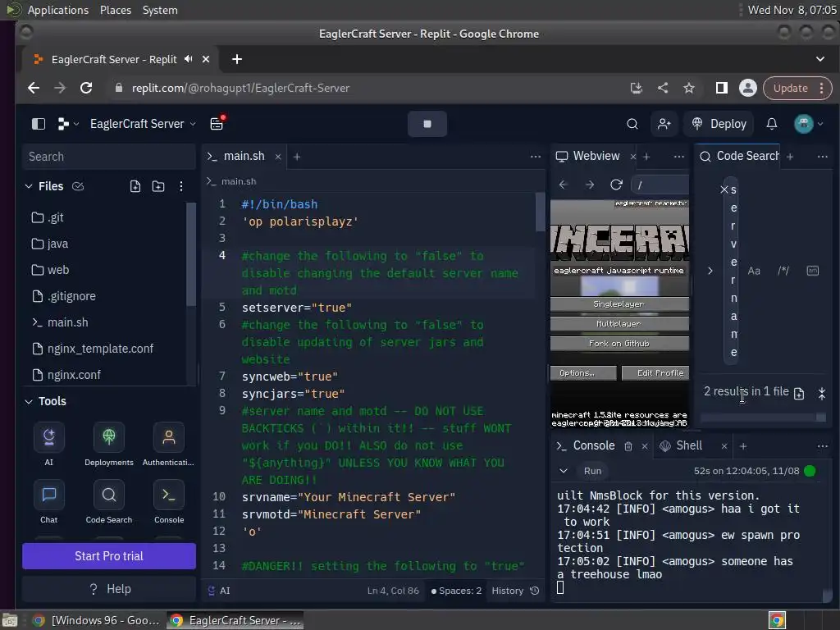Image resolution: width=840 pixels, height=630 pixels.
Task: Create a new file with the Files icon
Action: tap(135, 186)
